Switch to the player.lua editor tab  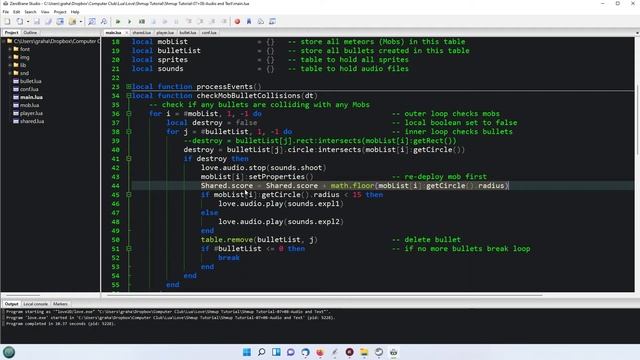point(165,33)
